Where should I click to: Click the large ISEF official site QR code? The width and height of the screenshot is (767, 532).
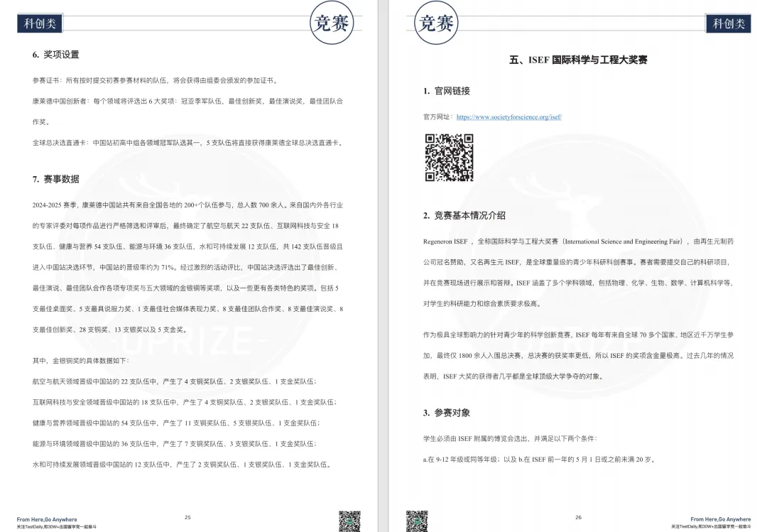[449, 158]
